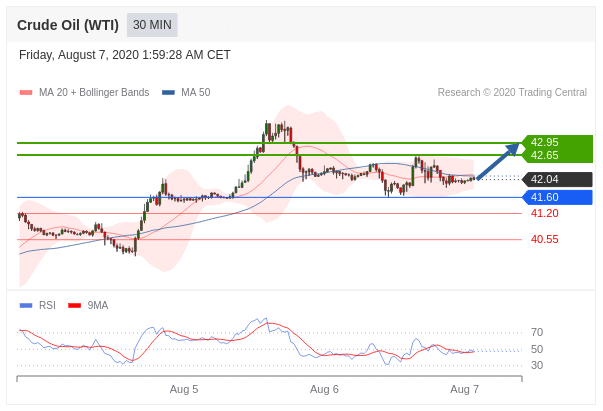Select the red 40.55 support level label
603x411 pixels.
(x=544, y=239)
